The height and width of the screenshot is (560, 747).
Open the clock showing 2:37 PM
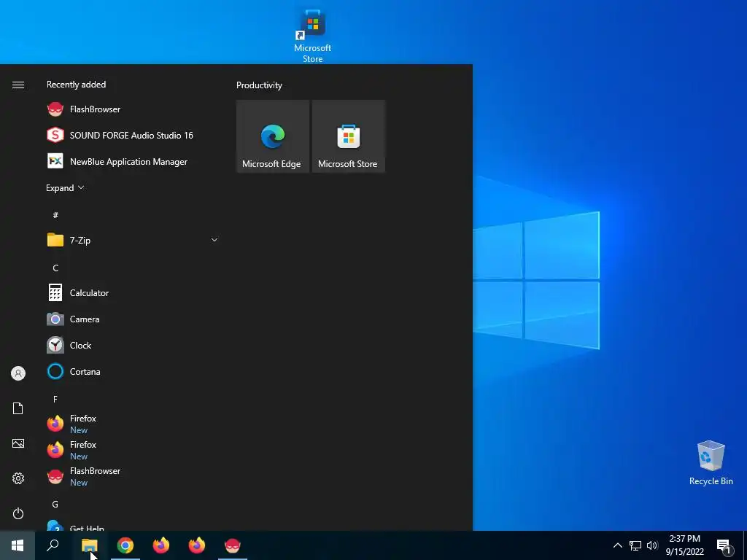click(x=684, y=545)
